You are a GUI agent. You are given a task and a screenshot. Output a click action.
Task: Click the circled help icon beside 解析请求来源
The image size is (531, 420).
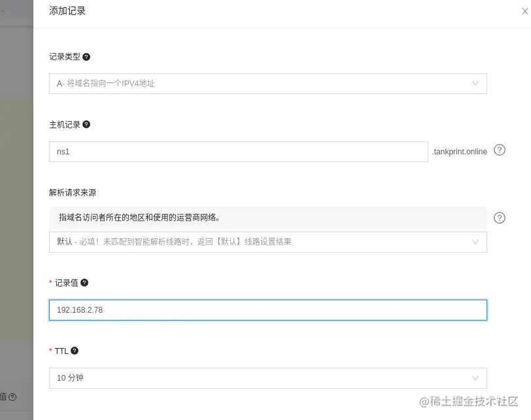499,218
